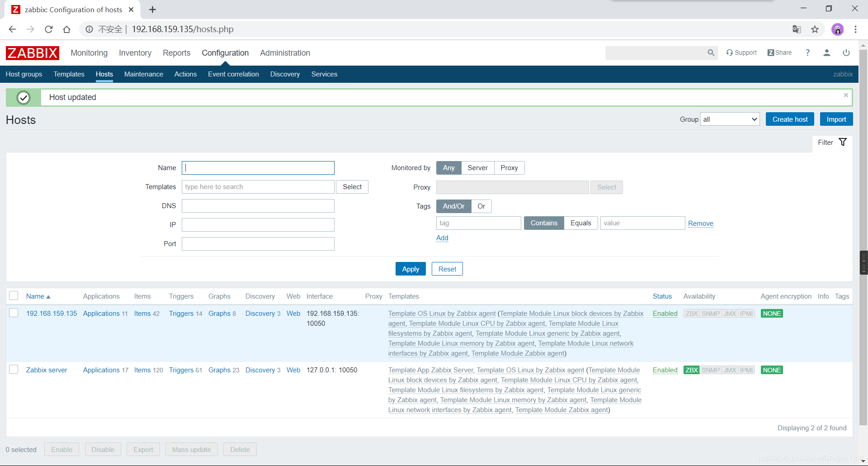
Task: Click the browser home icon
Action: click(67, 29)
